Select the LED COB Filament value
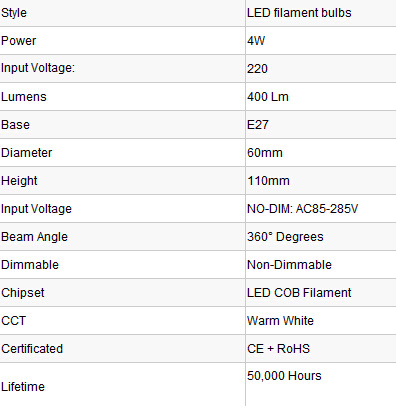Image resolution: width=396 pixels, height=406 pixels. coord(299,293)
